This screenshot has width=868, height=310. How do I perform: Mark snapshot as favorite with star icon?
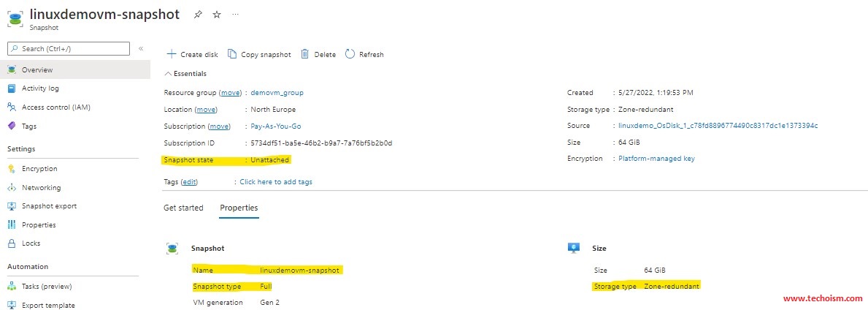217,15
